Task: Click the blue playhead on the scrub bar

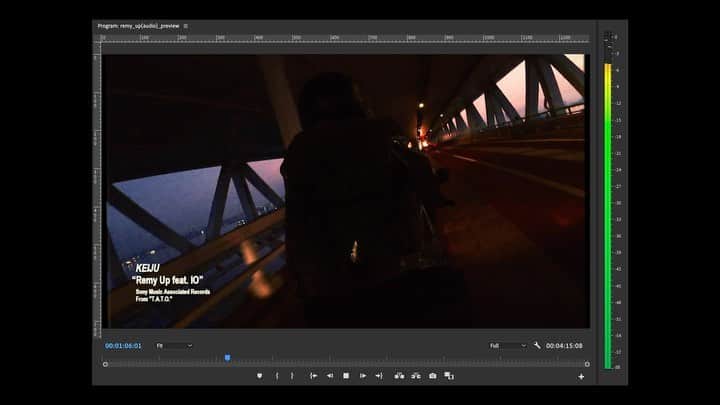Action: pos(228,357)
